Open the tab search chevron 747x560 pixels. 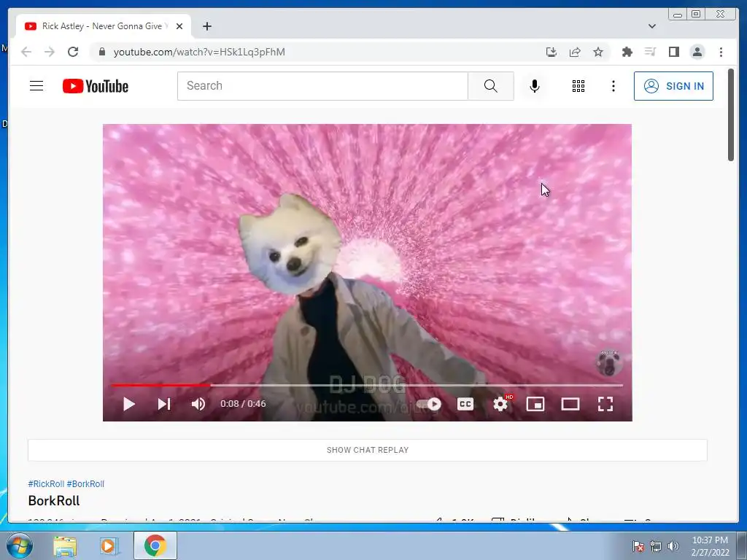coord(651,26)
